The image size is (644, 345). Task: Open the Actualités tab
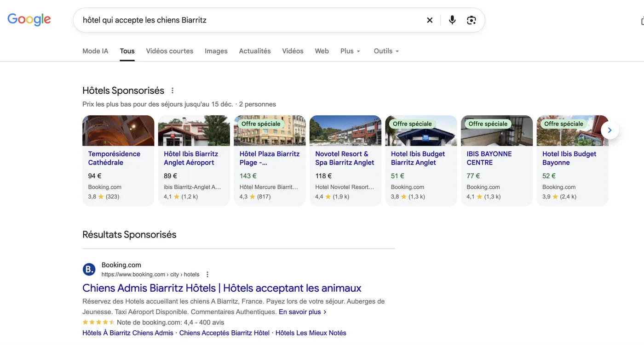255,51
